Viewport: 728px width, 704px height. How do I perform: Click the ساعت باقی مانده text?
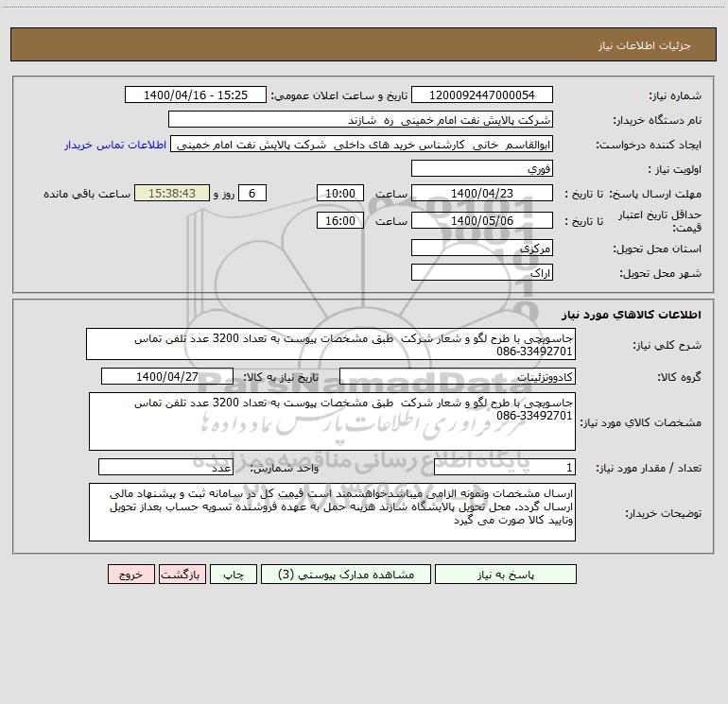[87, 194]
